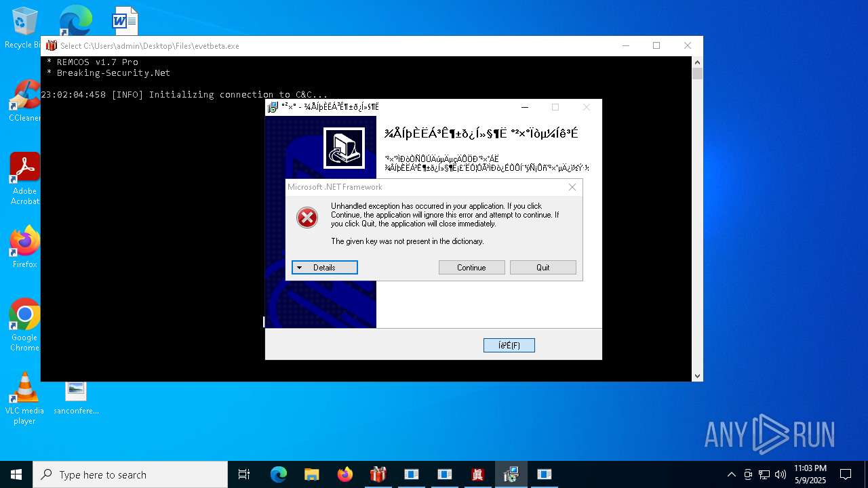Click the console vertical scrollbar thumb
This screenshot has width=868, height=488.
click(x=697, y=74)
